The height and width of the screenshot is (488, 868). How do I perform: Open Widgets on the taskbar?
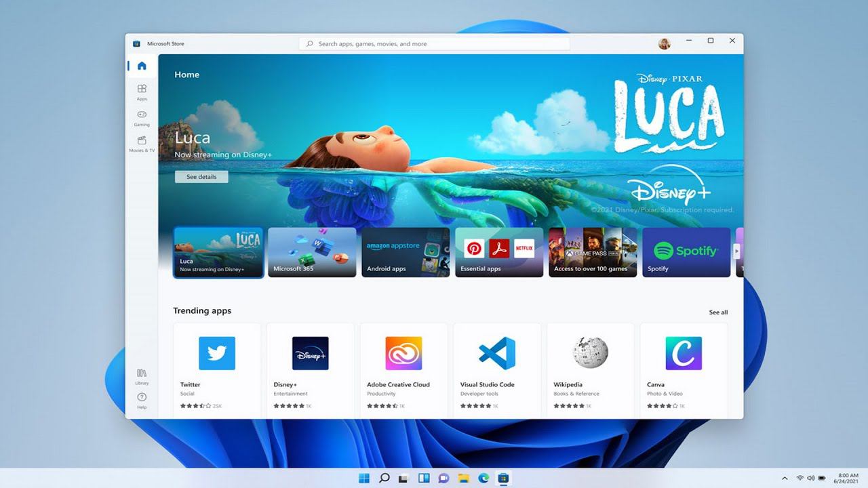click(x=424, y=478)
